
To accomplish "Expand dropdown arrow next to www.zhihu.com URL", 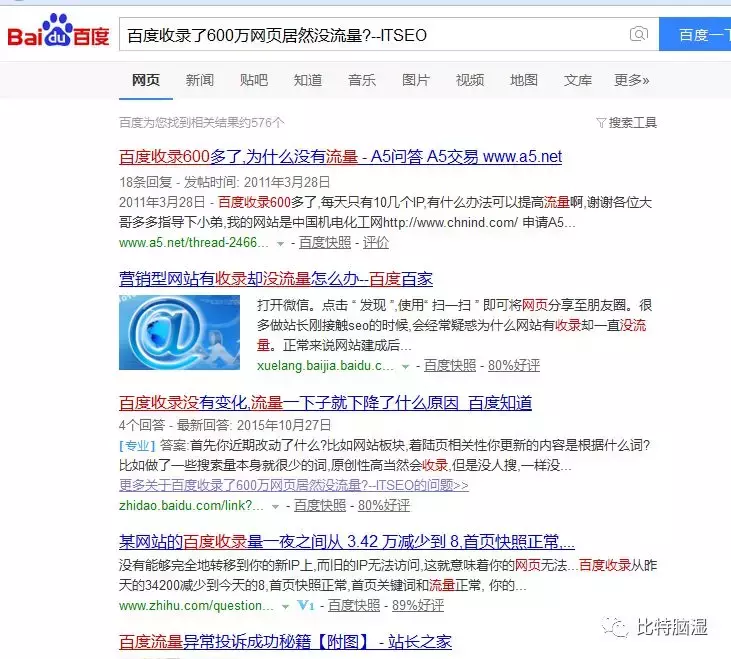I will (x=285, y=606).
